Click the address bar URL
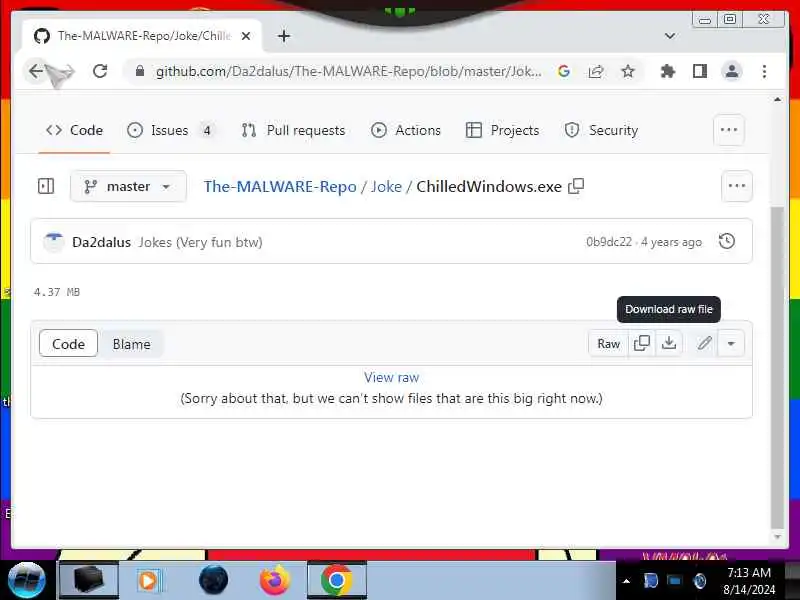The image size is (800, 600). point(348,71)
